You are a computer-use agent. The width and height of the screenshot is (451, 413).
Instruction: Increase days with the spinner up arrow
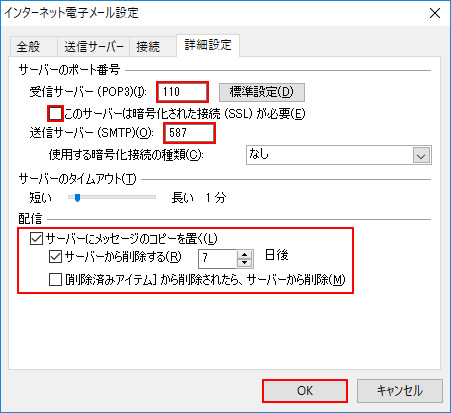pos(245,255)
